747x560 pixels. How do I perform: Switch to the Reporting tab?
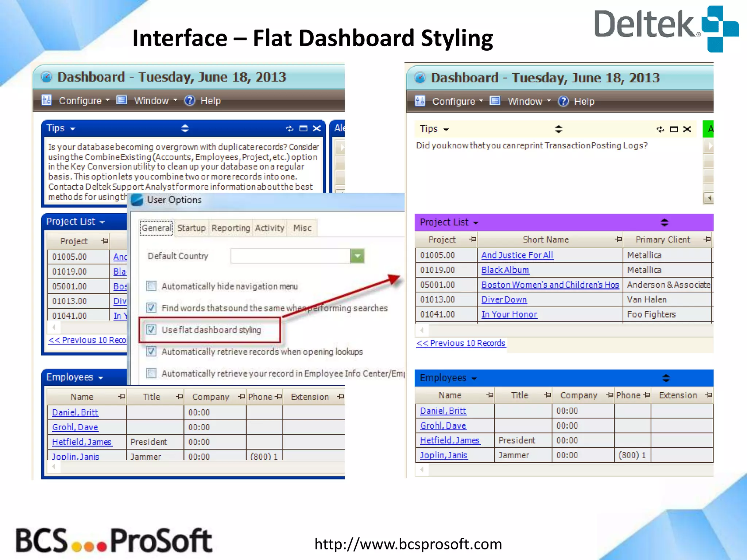[231, 228]
